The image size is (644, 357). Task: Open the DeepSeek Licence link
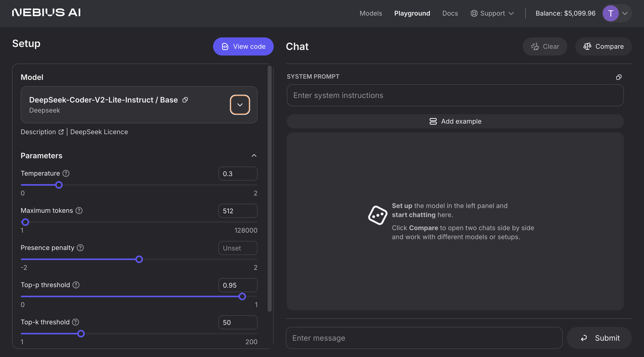(x=99, y=132)
